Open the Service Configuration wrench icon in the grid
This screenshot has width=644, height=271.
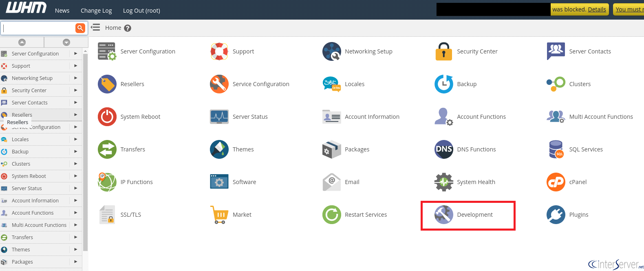(219, 84)
